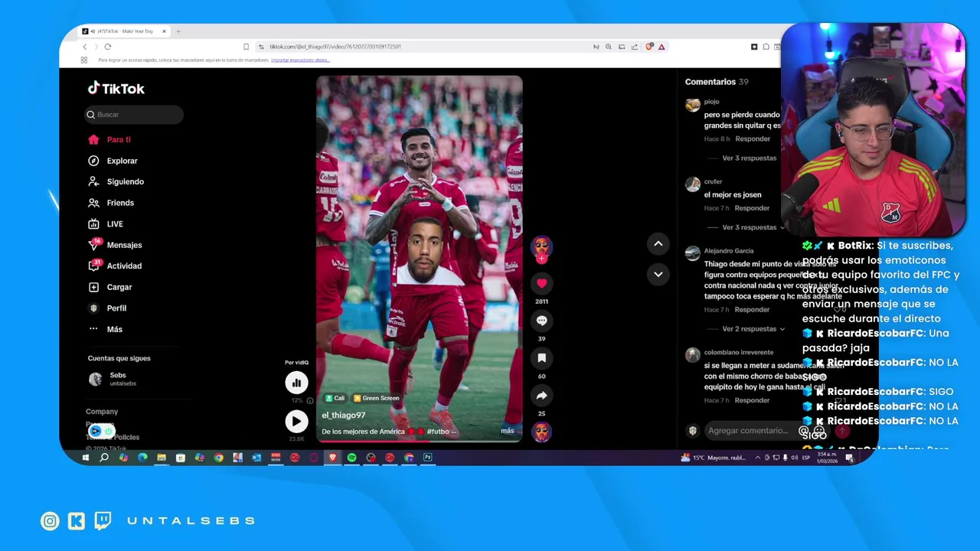The width and height of the screenshot is (980, 551).
Task: Open the el_thiago97 creator avatar
Action: point(541,246)
